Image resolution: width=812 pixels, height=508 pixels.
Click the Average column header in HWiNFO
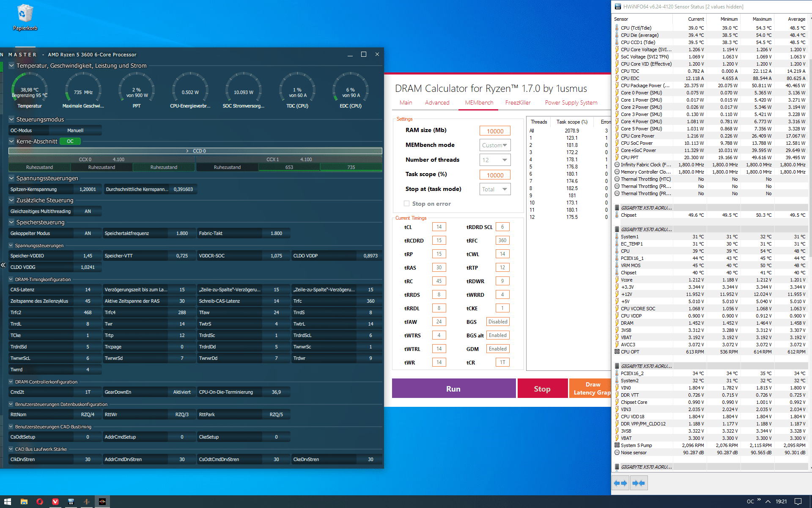point(796,19)
